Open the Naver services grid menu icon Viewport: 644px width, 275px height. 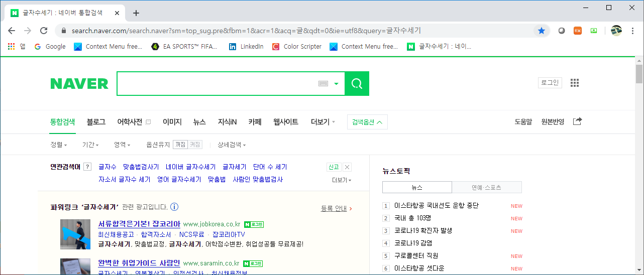tap(575, 83)
